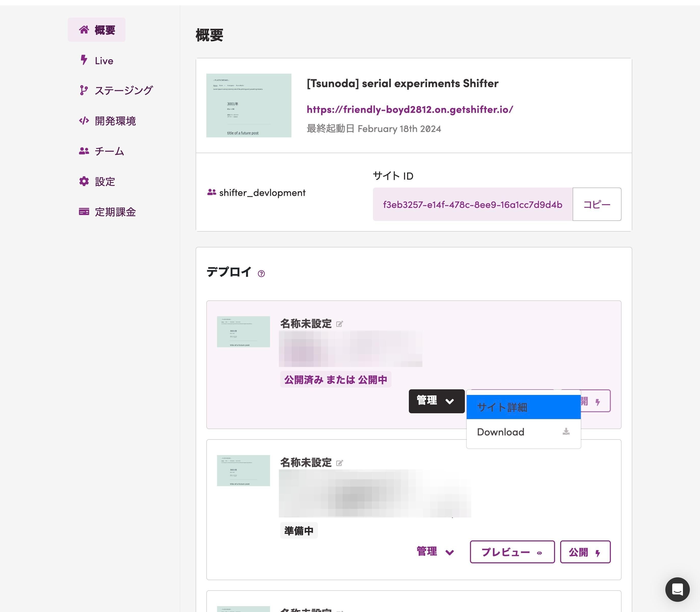Viewport: 700px width, 612px height.
Task: Collapse the open 管理 dropdown
Action: [436, 401]
